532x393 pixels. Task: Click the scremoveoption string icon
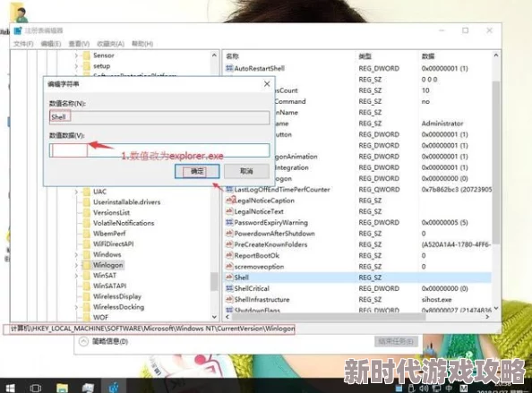point(229,267)
